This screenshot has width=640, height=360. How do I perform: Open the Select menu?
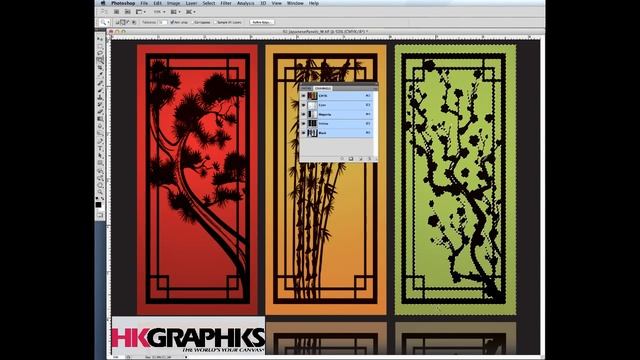click(x=209, y=3)
